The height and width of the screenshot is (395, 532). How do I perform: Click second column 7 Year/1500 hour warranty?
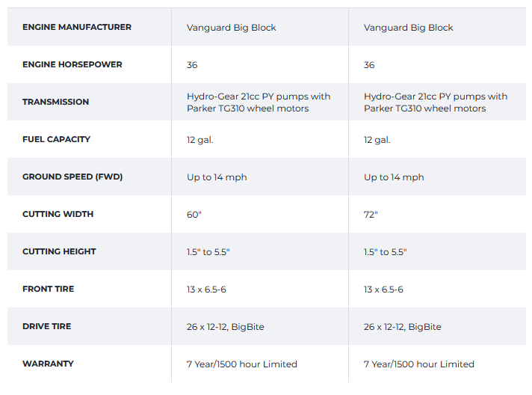click(418, 364)
